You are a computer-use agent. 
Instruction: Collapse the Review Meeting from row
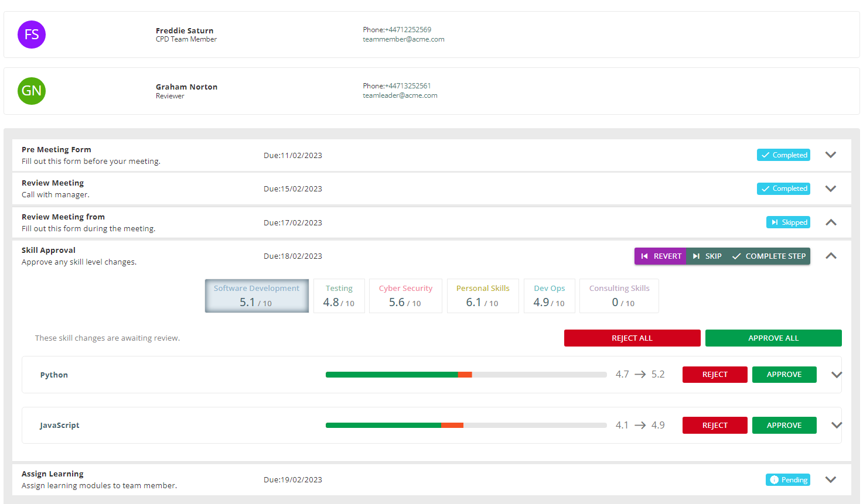pos(830,222)
